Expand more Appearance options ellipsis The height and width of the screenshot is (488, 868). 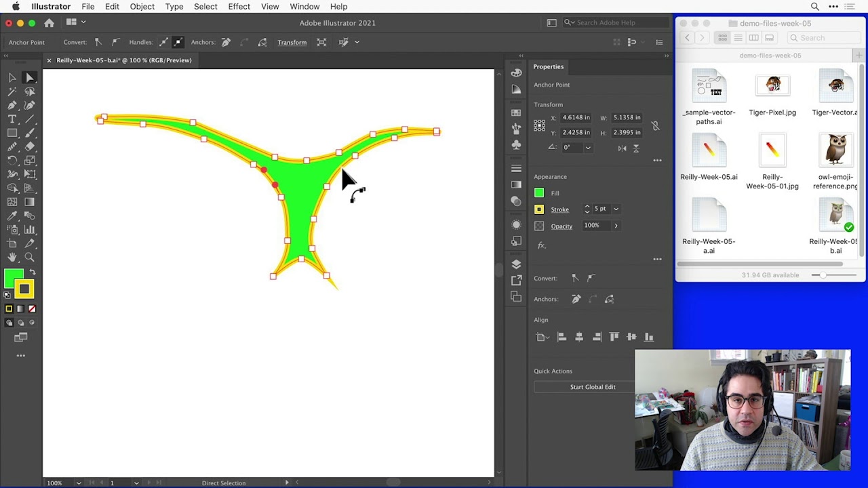[657, 259]
